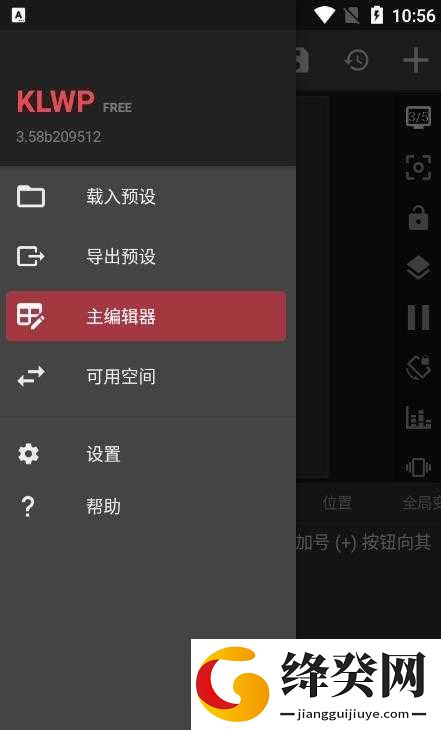Click the plus add icon in toolbar
This screenshot has width=441, height=730.
point(415,60)
